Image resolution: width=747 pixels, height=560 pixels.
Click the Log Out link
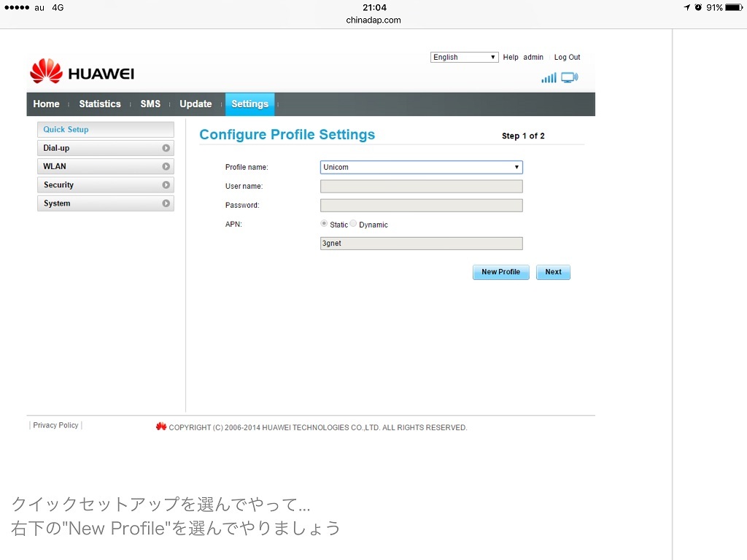(567, 57)
